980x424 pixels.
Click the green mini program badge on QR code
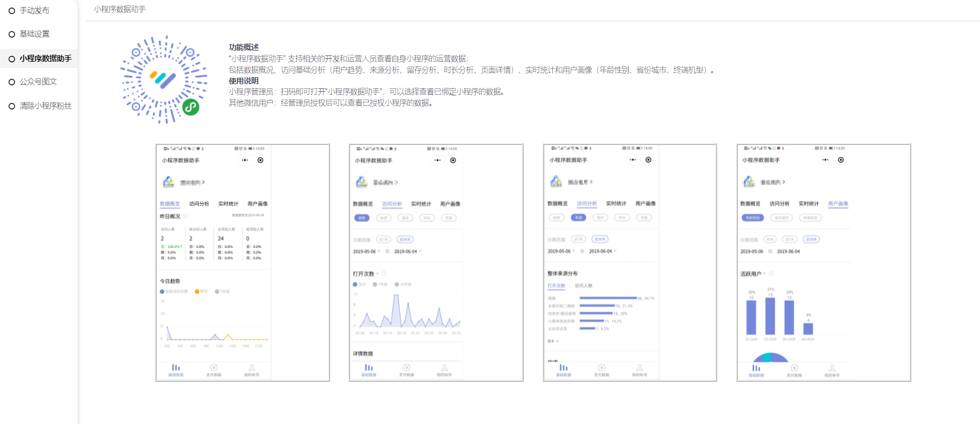[x=191, y=107]
